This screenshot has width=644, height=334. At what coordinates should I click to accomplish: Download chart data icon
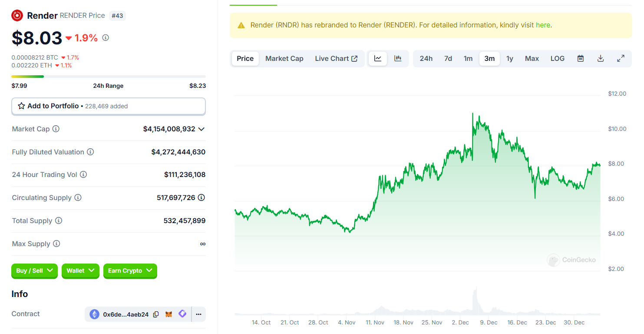601,58
